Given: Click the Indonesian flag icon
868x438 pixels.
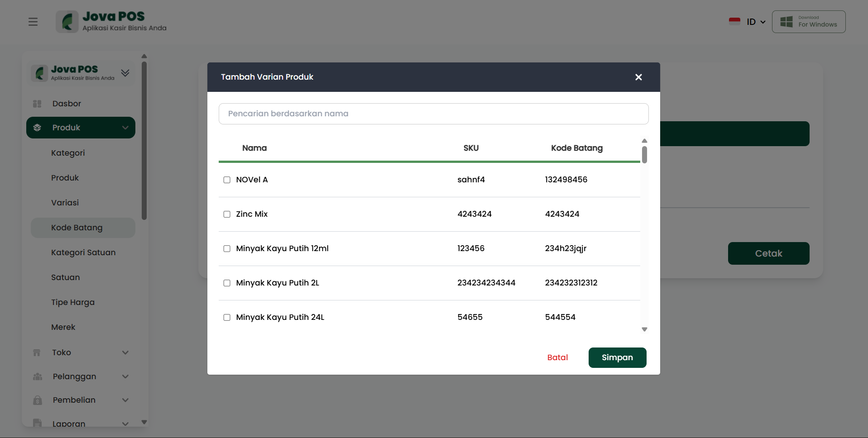Looking at the screenshot, I should click(734, 21).
